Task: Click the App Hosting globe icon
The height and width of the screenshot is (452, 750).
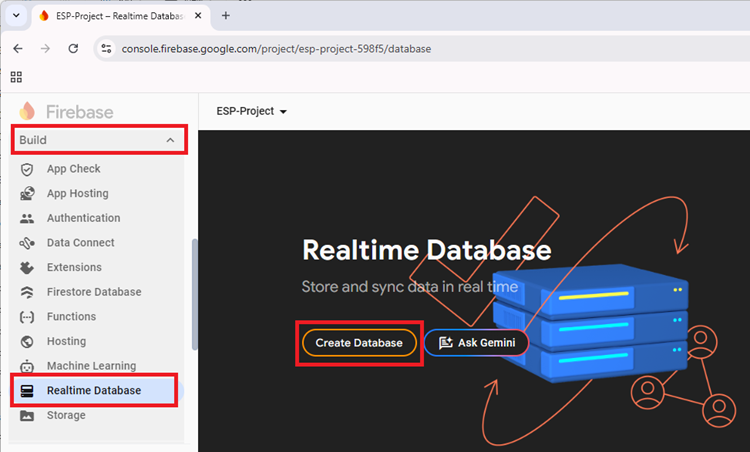Action: pos(27,194)
